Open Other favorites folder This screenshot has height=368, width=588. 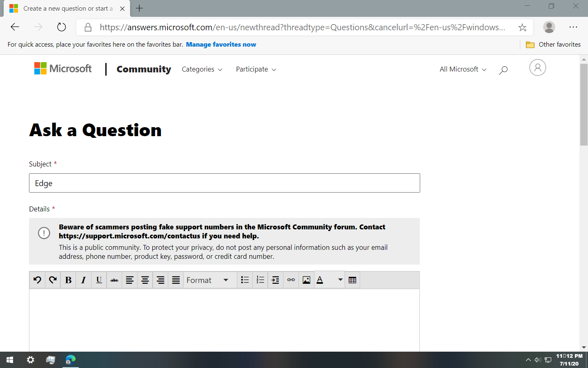coord(553,45)
